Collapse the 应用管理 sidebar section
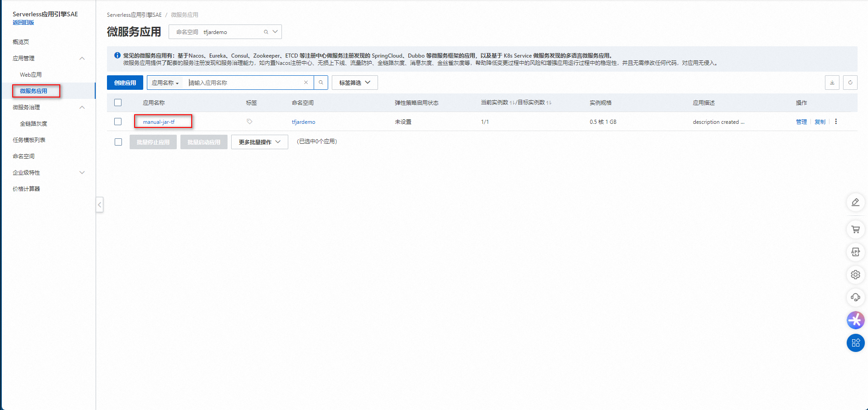868x410 pixels. 82,58
